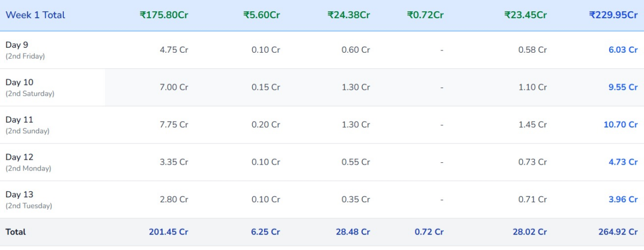
Task: Click the ₹229.95Cr week total value
Action: click(613, 15)
